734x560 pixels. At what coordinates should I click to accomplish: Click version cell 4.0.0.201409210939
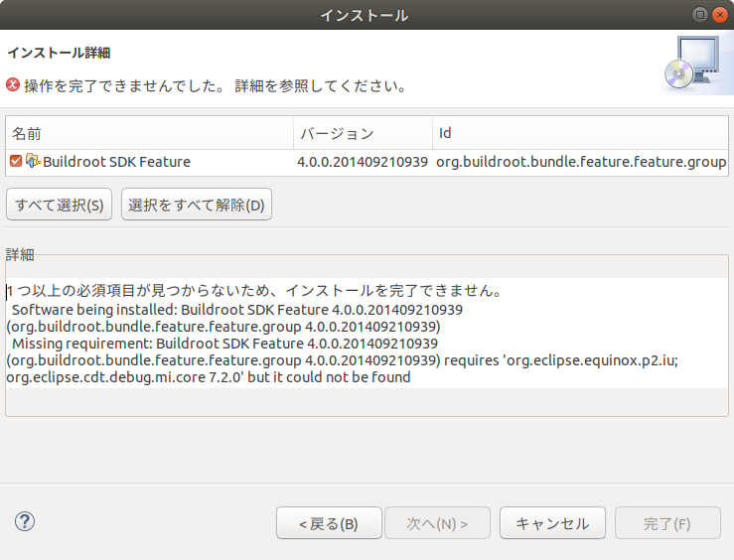point(363,162)
